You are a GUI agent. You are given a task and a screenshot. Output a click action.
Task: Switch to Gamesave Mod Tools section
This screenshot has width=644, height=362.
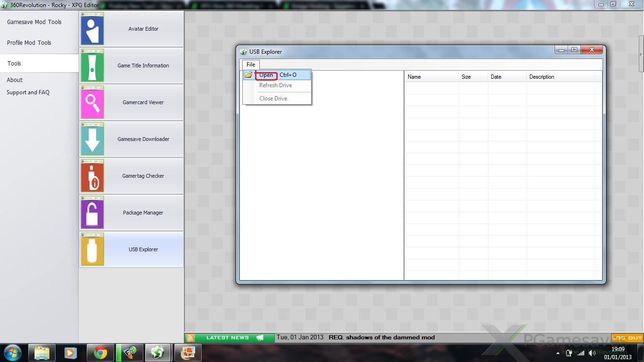(34, 22)
